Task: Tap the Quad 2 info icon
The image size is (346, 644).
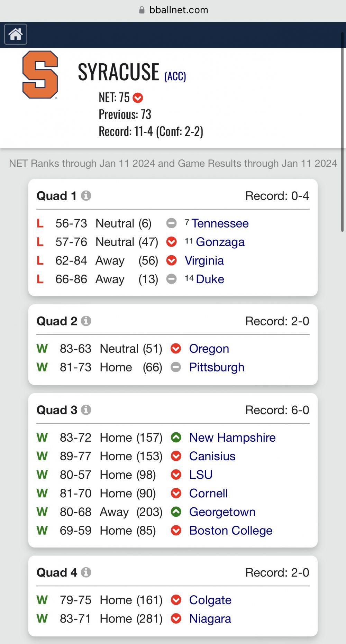Action: click(x=86, y=321)
